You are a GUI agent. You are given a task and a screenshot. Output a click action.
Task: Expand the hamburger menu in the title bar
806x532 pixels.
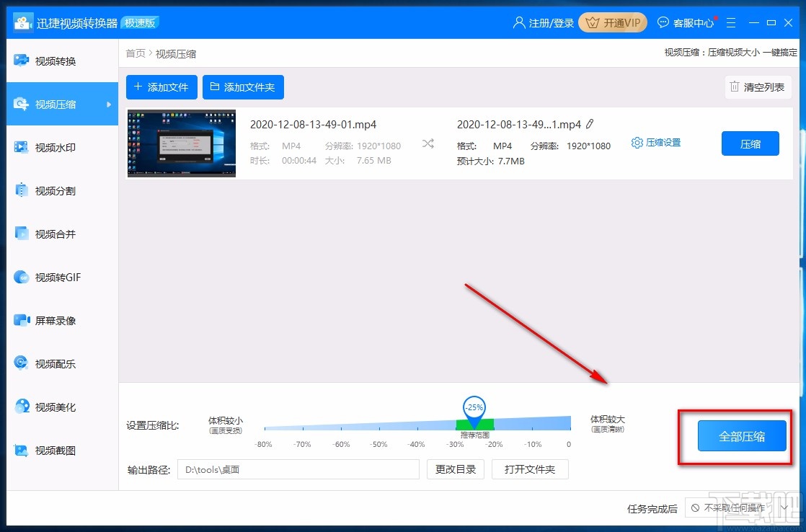tap(731, 22)
